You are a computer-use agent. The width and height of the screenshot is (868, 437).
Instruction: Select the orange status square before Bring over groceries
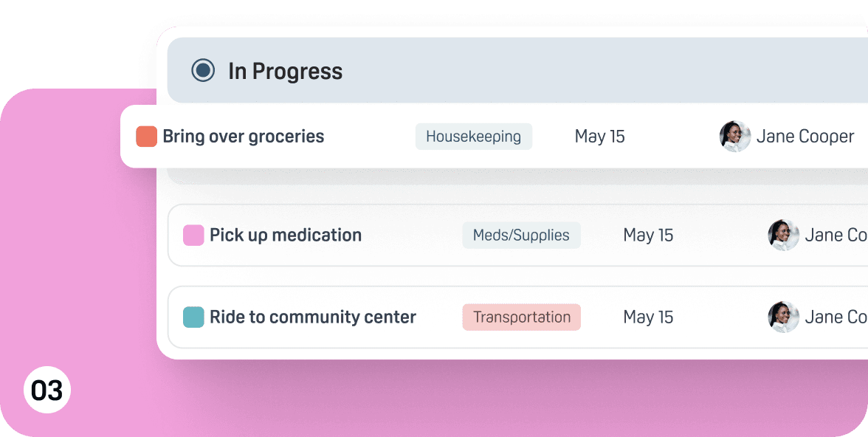(x=145, y=136)
